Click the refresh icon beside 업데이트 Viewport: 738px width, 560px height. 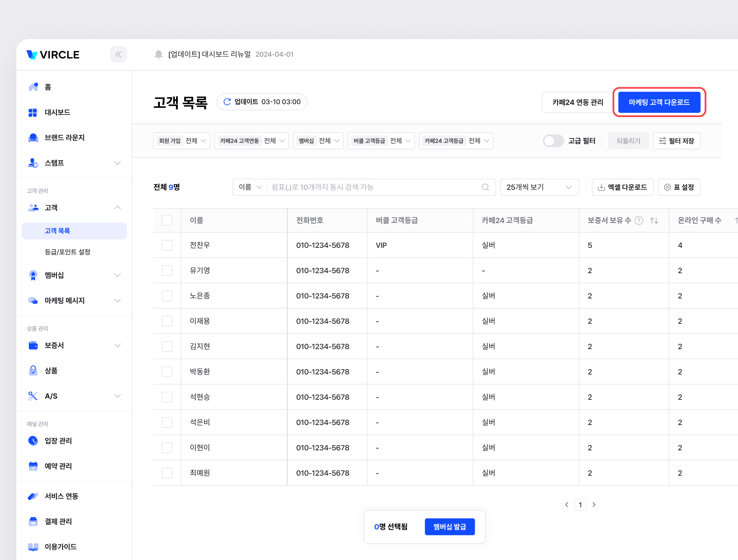point(227,102)
